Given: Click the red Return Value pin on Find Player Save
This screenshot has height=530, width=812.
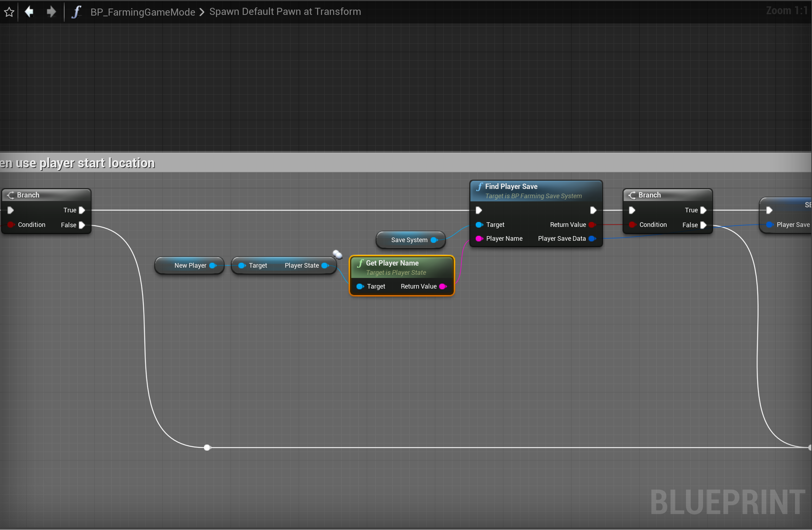Looking at the screenshot, I should coord(592,225).
